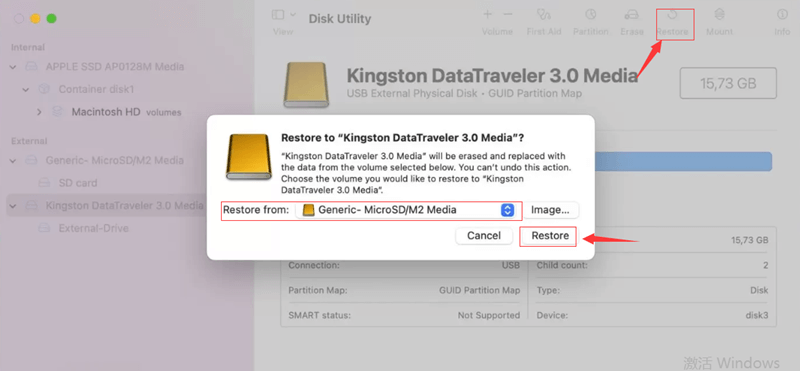This screenshot has height=371, width=800.
Task: Select External-Drive in sidebar
Action: point(93,228)
